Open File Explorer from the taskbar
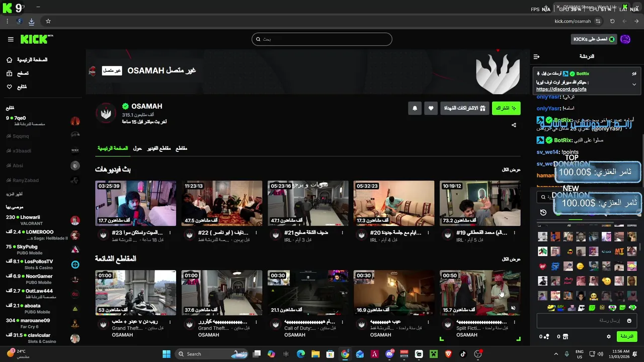The width and height of the screenshot is (644, 362). pos(315,354)
